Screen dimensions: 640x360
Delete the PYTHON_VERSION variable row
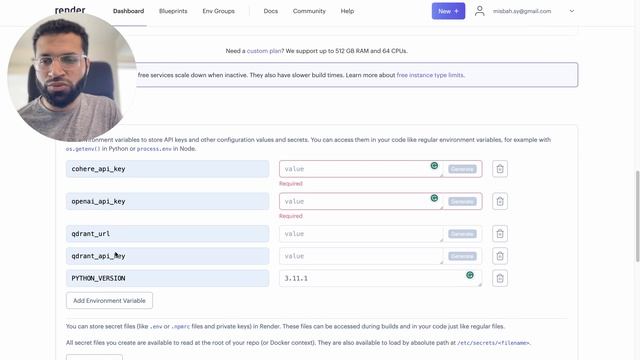pyautogui.click(x=500, y=278)
